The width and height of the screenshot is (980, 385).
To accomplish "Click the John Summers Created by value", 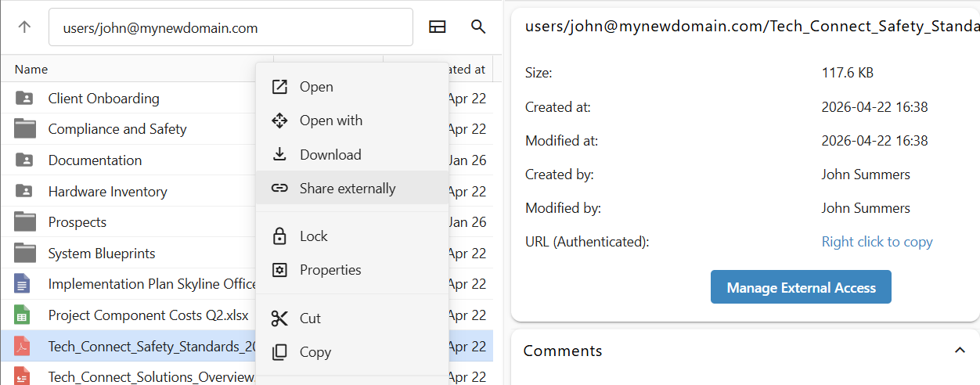I will coord(866,175).
